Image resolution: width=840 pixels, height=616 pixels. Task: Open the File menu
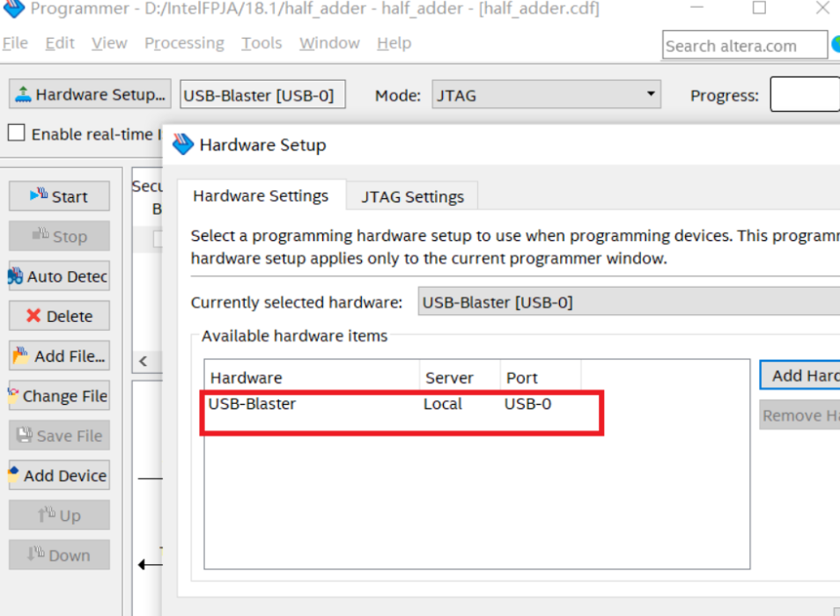[x=15, y=43]
